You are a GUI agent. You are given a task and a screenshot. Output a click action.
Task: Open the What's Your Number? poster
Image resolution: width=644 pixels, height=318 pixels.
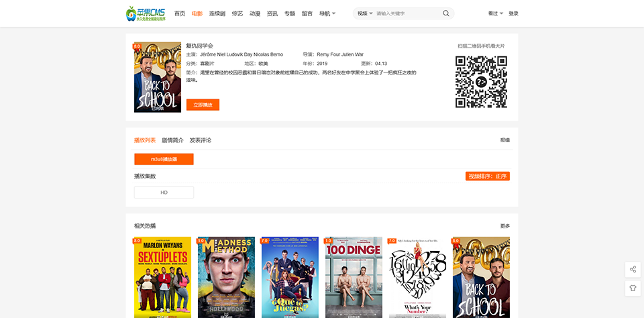tap(417, 277)
